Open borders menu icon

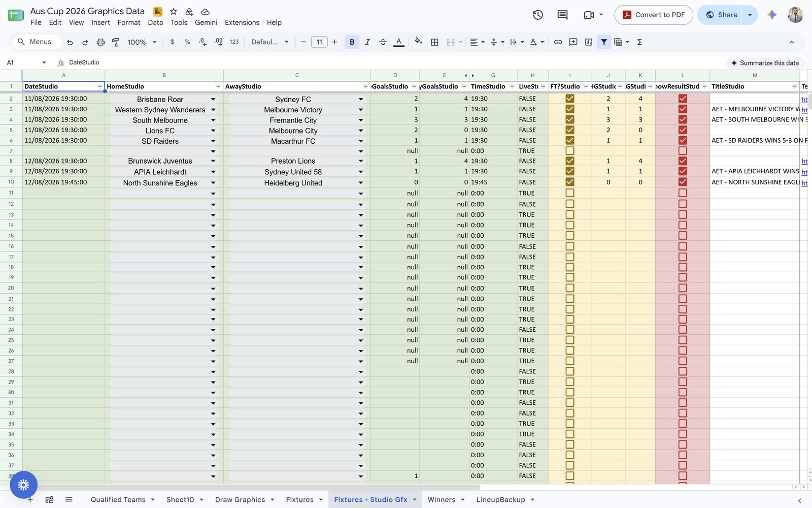click(434, 42)
